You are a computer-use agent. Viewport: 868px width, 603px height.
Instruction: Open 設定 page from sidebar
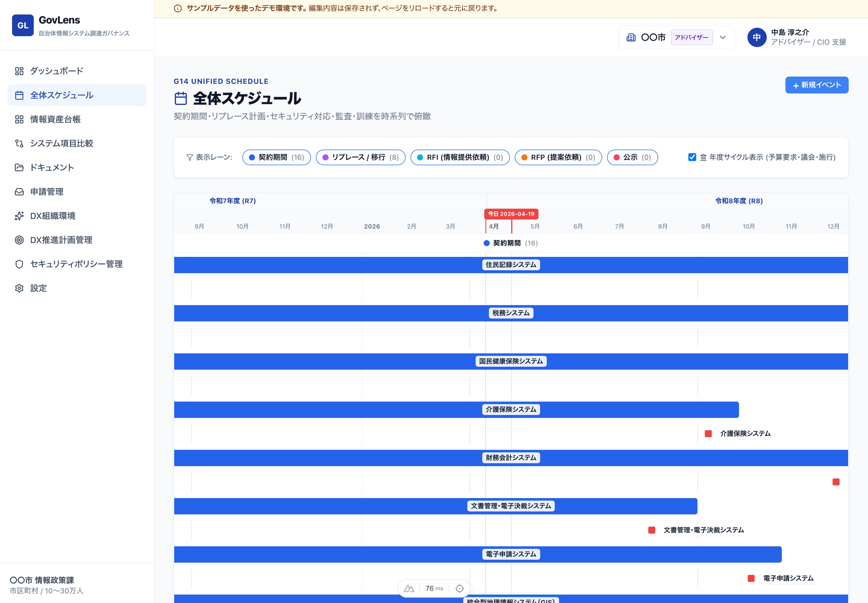point(77,288)
